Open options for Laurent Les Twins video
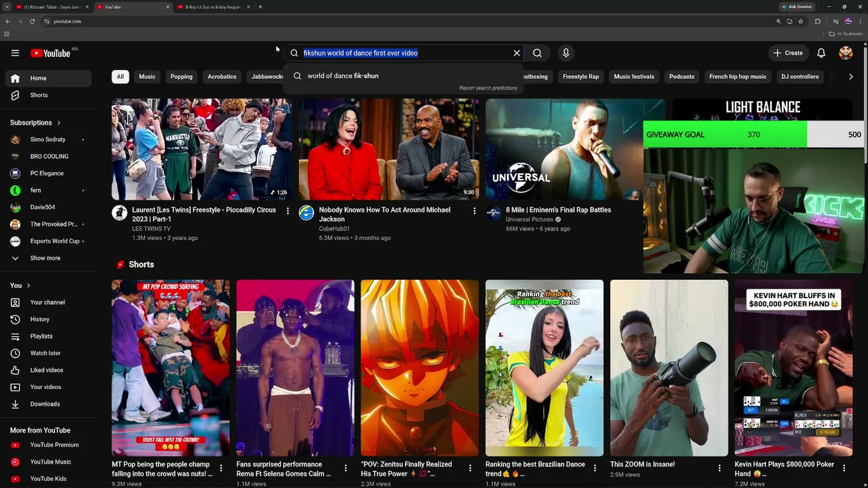This screenshot has height=488, width=868. pyautogui.click(x=288, y=211)
